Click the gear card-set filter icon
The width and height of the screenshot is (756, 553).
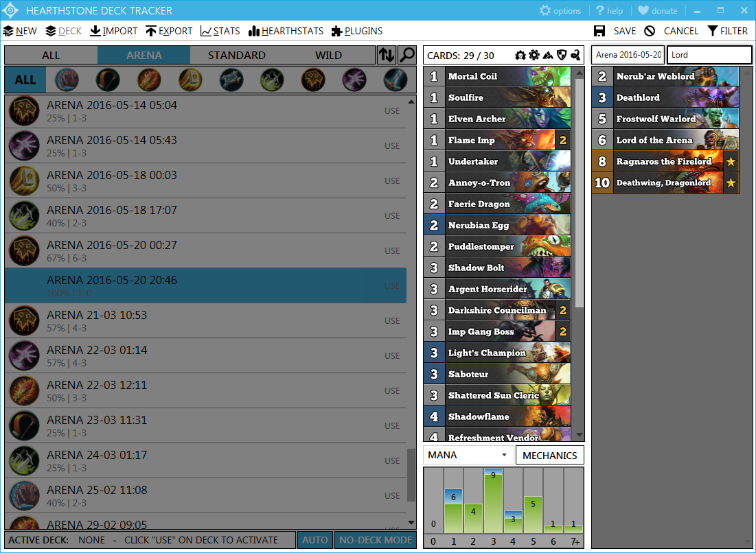coord(534,54)
